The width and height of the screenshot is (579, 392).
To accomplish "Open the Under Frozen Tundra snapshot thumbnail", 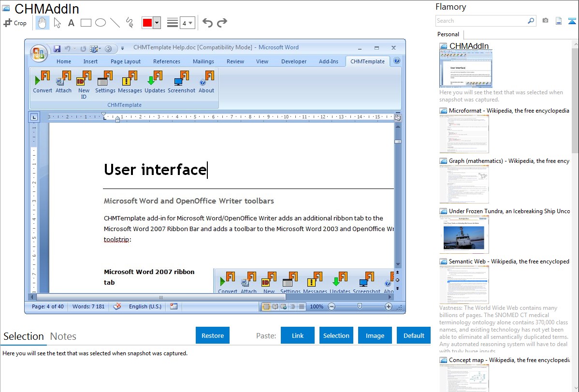I will (464, 234).
